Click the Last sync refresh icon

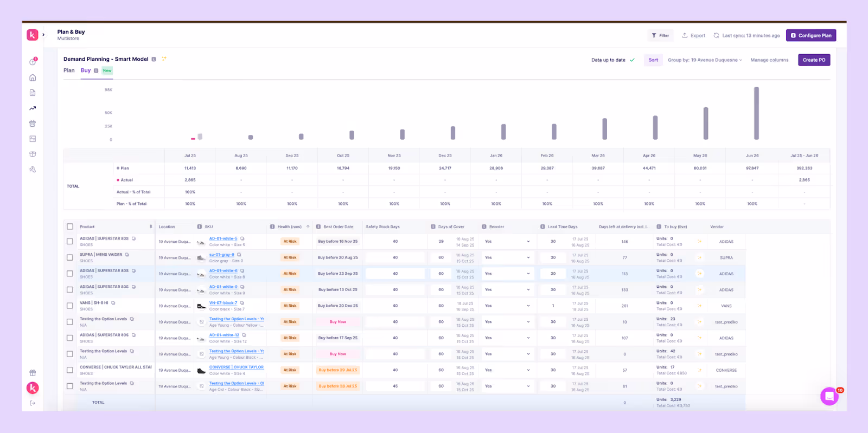(716, 35)
